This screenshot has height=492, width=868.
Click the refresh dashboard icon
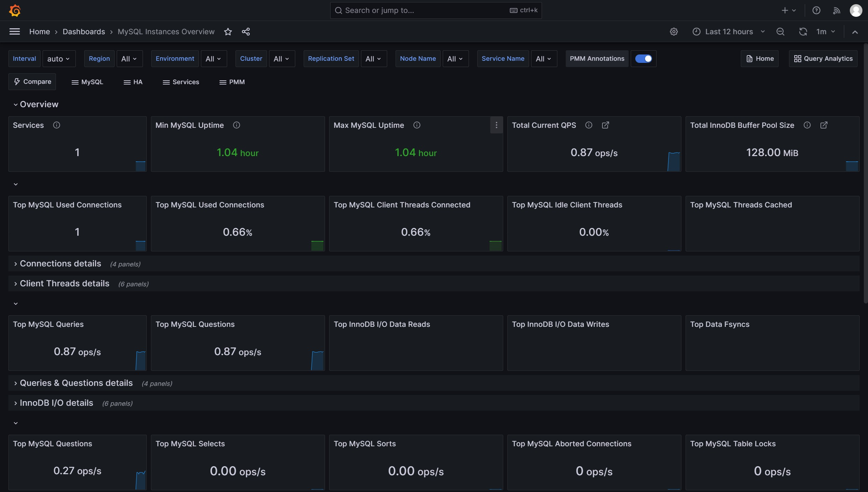click(803, 32)
